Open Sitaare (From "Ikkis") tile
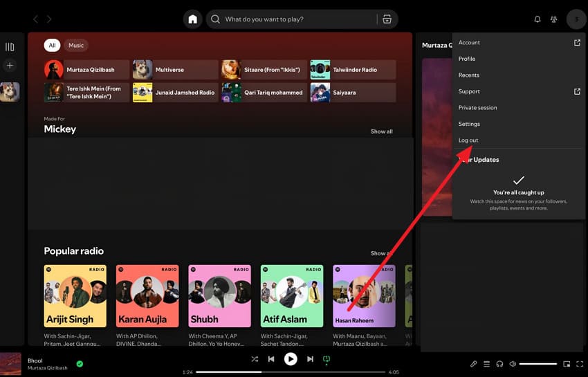The height and width of the screenshot is (377, 588). tap(264, 69)
